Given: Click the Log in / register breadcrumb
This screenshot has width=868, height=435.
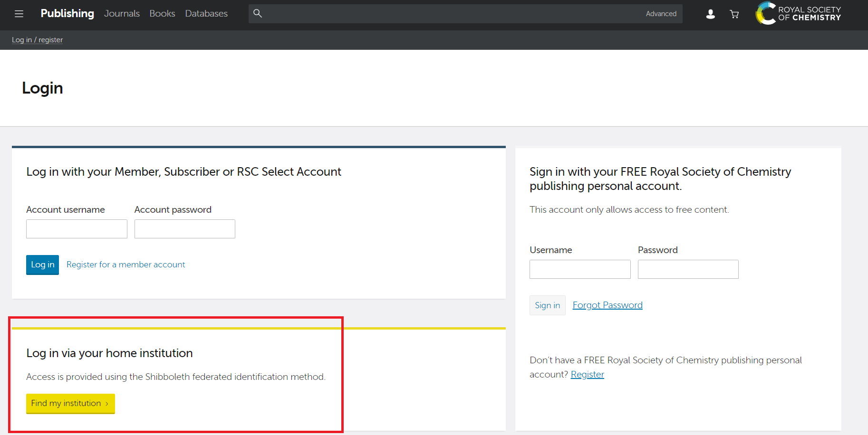Looking at the screenshot, I should tap(37, 40).
